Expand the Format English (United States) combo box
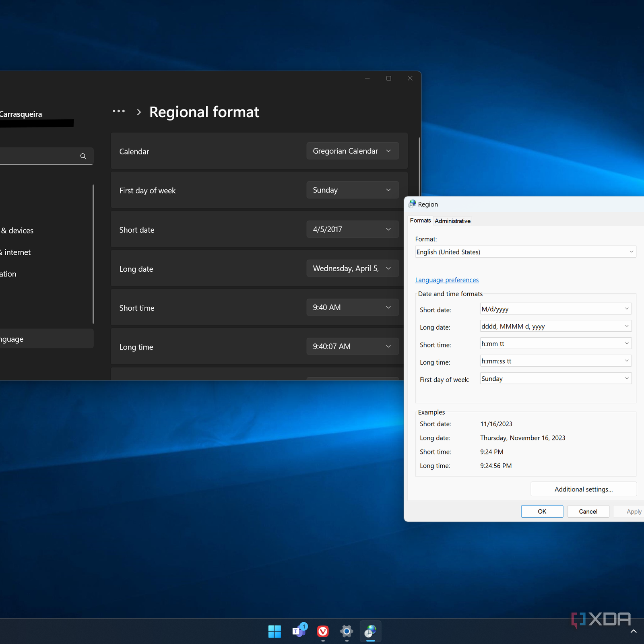The width and height of the screenshot is (644, 644). click(x=525, y=252)
